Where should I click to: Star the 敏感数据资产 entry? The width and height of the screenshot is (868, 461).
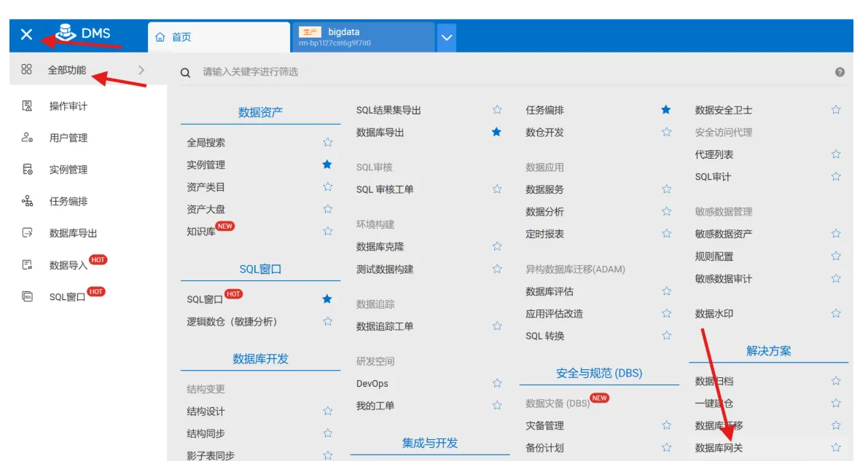pyautogui.click(x=836, y=234)
